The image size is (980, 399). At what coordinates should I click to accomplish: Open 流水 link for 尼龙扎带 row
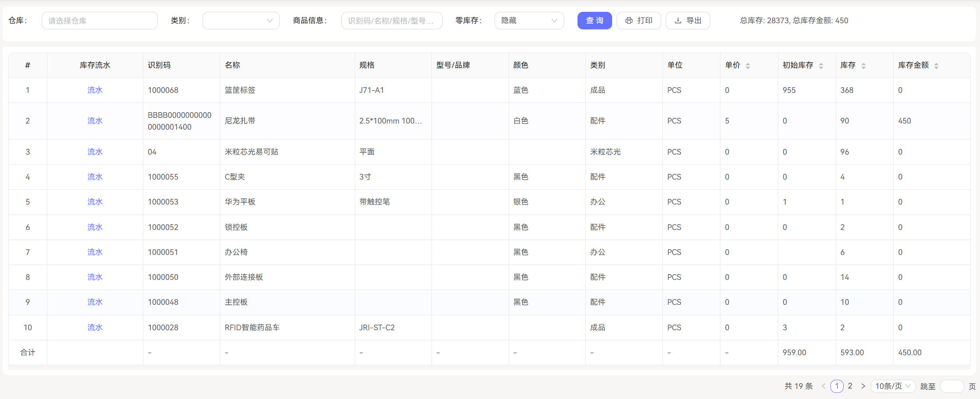click(x=95, y=121)
